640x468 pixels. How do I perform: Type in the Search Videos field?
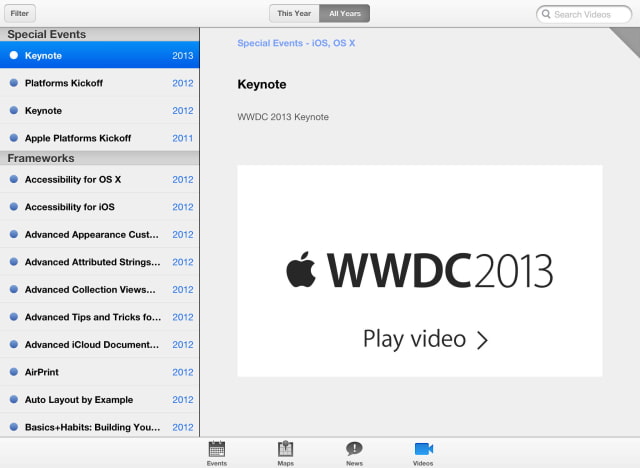point(590,14)
